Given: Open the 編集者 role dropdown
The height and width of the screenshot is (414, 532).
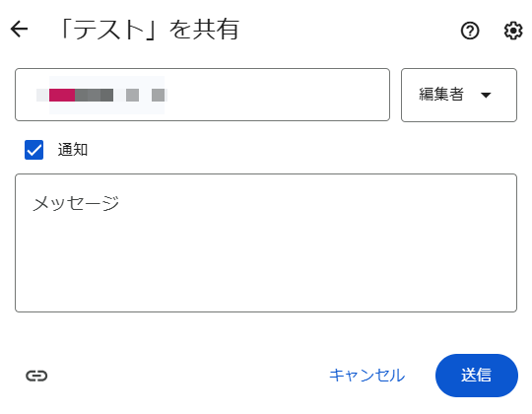Looking at the screenshot, I should pos(459,95).
